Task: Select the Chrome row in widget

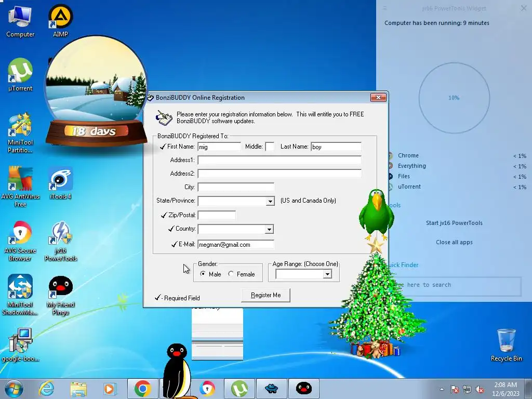Action: (x=457, y=155)
